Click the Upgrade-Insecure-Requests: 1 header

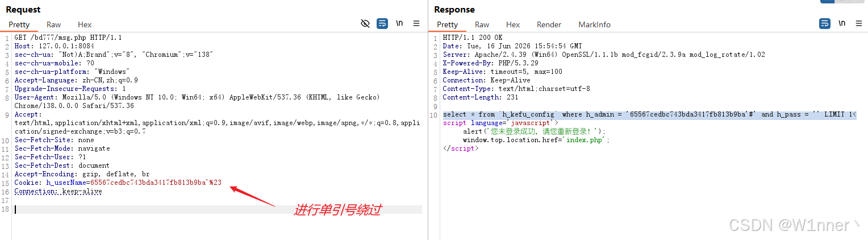[70, 89]
